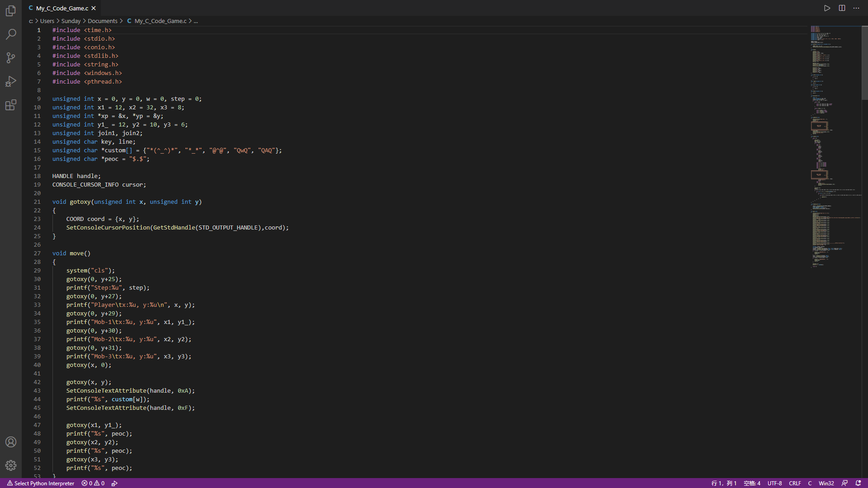
Task: Click Win32 configuration in status bar
Action: pos(826,483)
